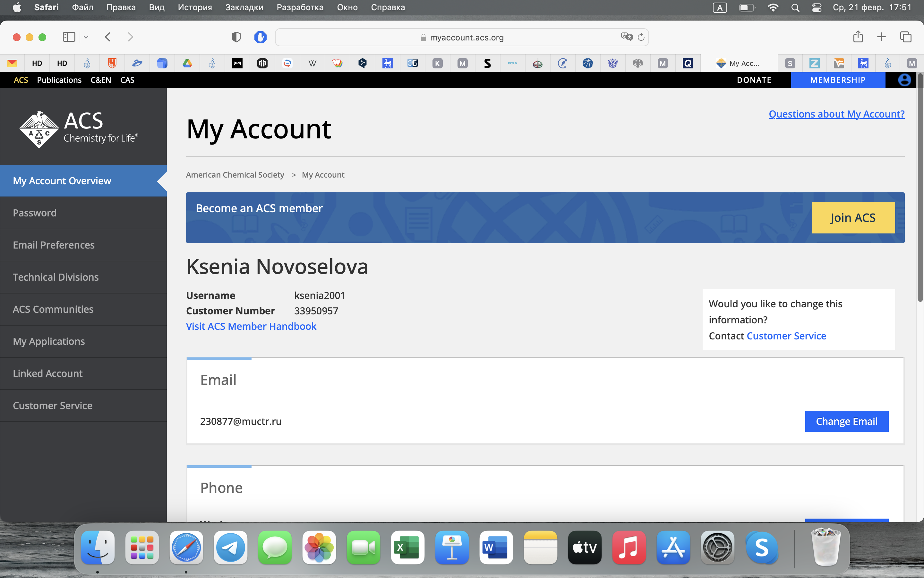Open Control Center in menu bar
This screenshot has height=578, width=924.
[x=817, y=7]
